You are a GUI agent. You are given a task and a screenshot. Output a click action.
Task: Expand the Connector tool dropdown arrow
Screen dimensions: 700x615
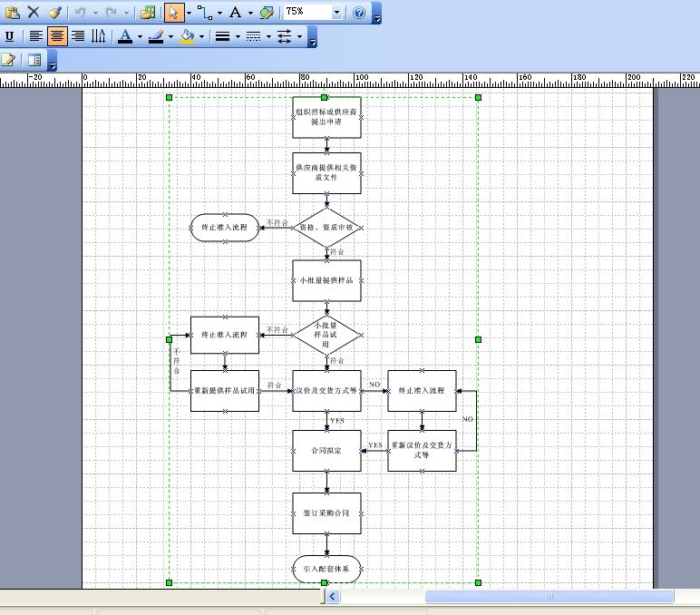[219, 13]
